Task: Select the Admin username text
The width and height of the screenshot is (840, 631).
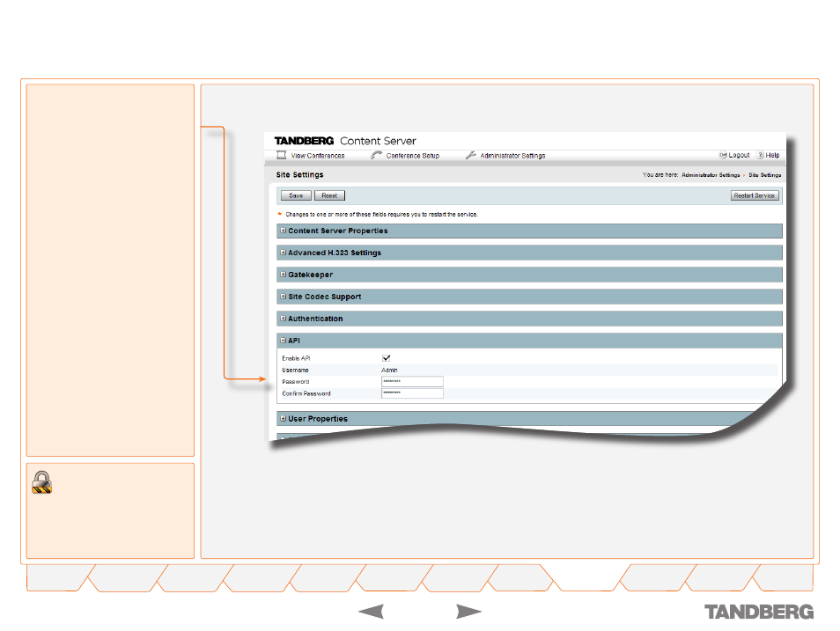Action: [x=389, y=371]
